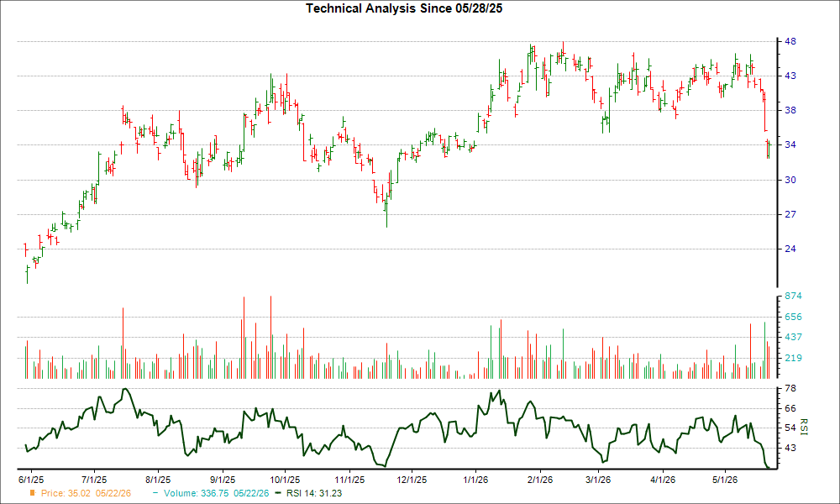Click the 6/1/25 date label
This screenshot has height=504, width=840.
coord(31,480)
